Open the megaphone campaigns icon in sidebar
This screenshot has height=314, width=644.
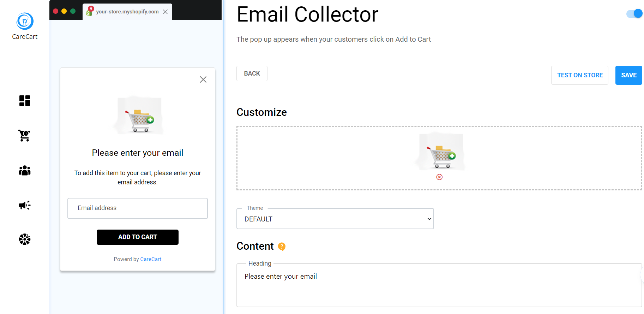tap(25, 205)
